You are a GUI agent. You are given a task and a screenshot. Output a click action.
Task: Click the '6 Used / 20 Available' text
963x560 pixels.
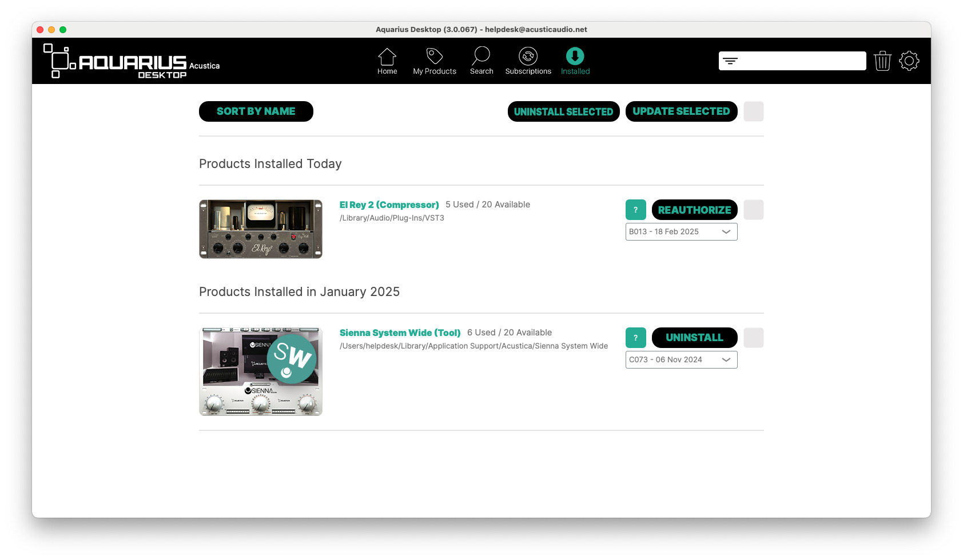510,333
